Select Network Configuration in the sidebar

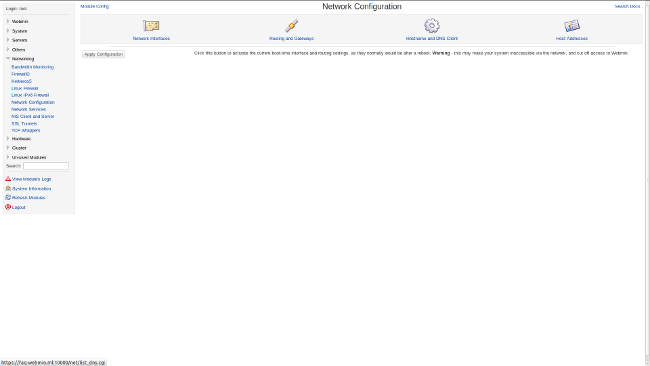pos(33,102)
